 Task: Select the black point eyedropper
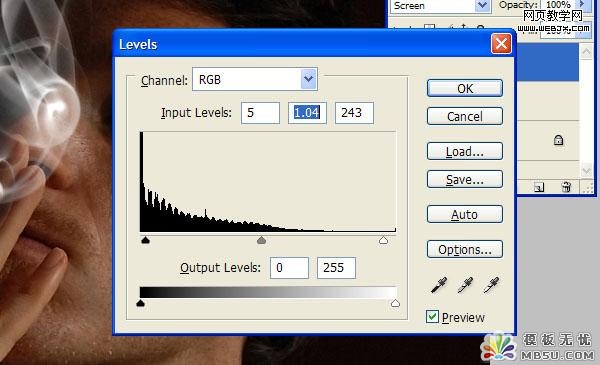click(x=439, y=285)
